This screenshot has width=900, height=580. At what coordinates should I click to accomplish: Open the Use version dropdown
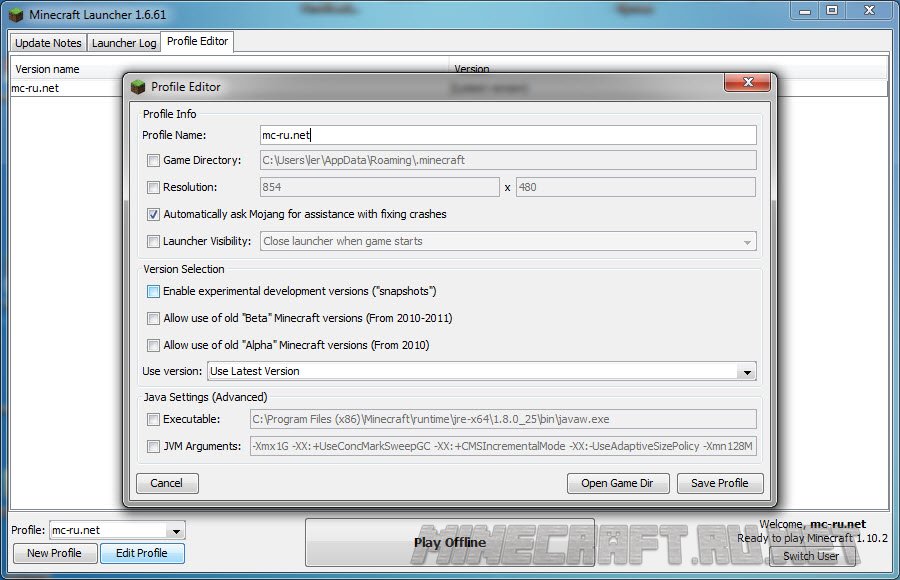tap(746, 372)
